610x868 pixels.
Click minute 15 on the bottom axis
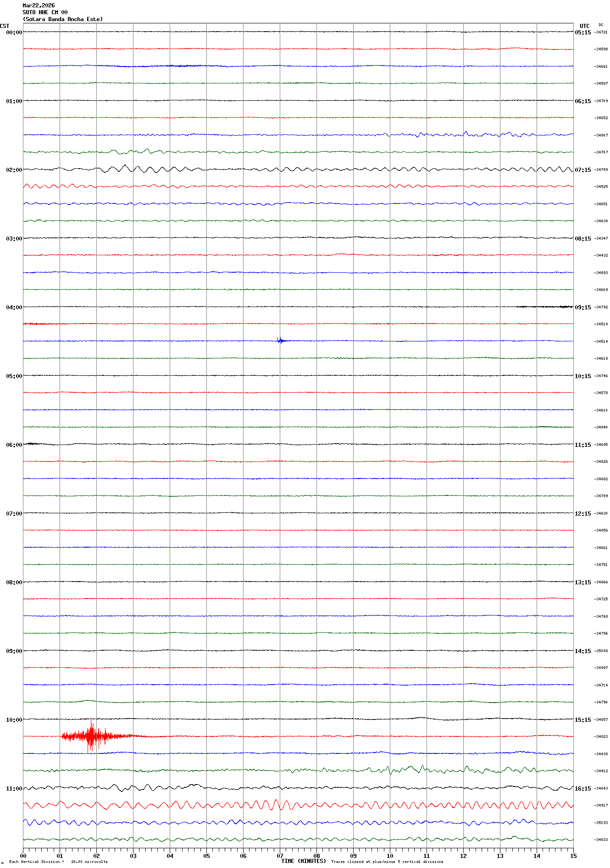[573, 856]
